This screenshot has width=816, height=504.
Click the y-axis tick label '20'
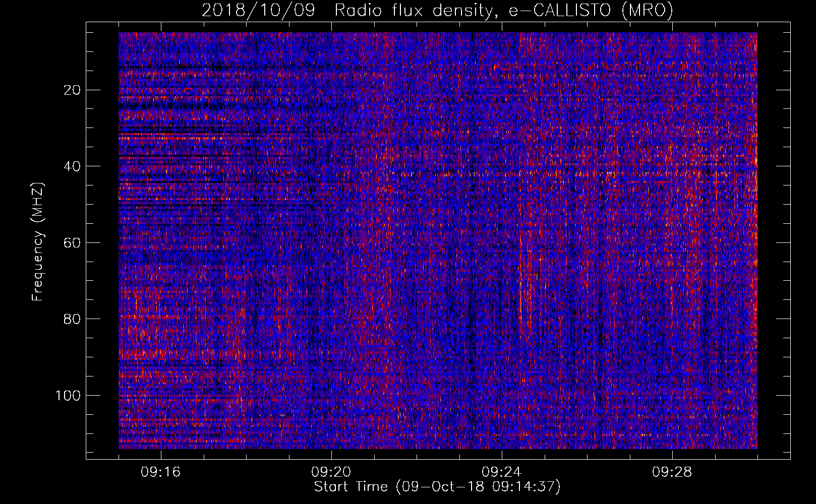[73, 90]
